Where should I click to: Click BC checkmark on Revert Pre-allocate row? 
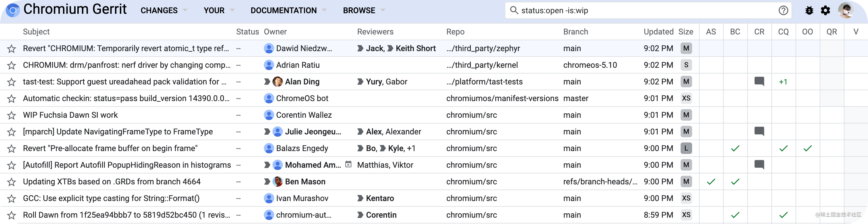point(735,148)
